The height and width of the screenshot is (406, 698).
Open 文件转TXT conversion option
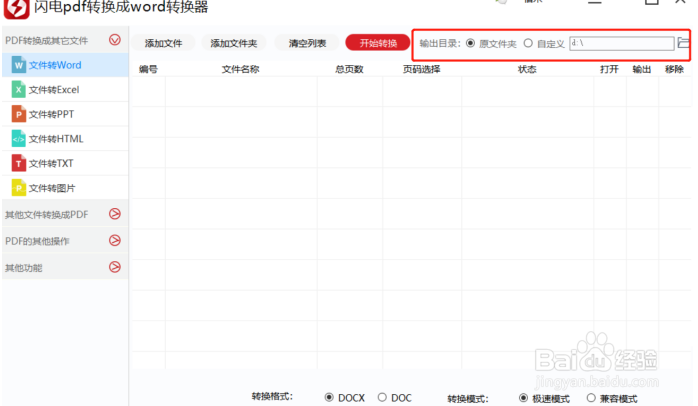point(65,163)
